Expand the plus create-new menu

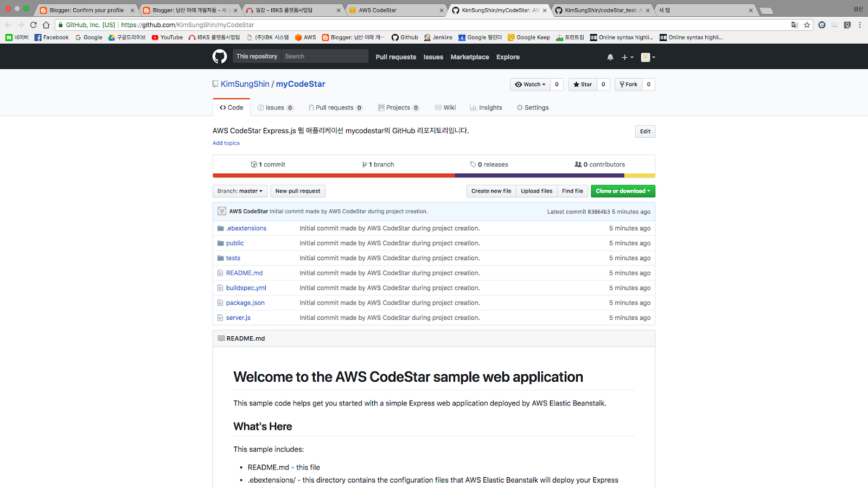(627, 57)
